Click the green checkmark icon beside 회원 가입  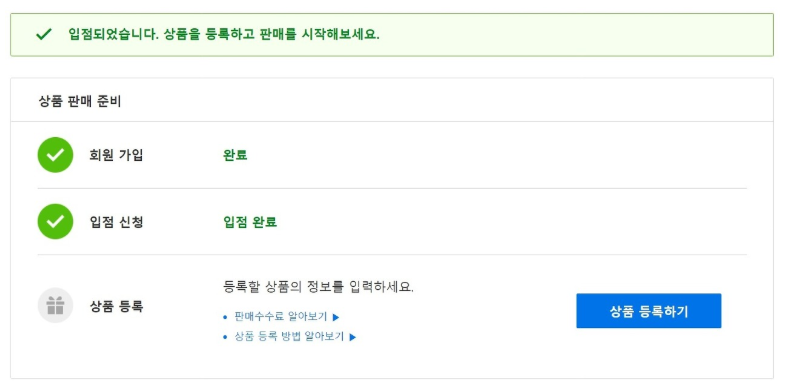point(55,154)
